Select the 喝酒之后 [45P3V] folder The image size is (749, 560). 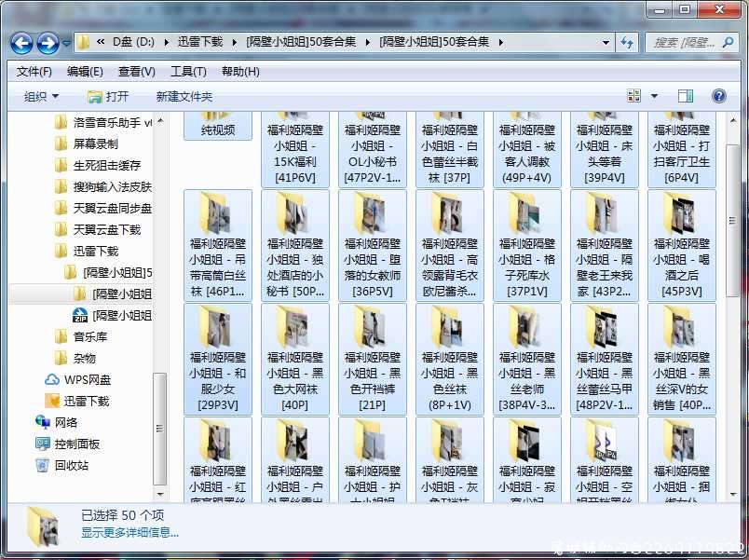point(682,246)
